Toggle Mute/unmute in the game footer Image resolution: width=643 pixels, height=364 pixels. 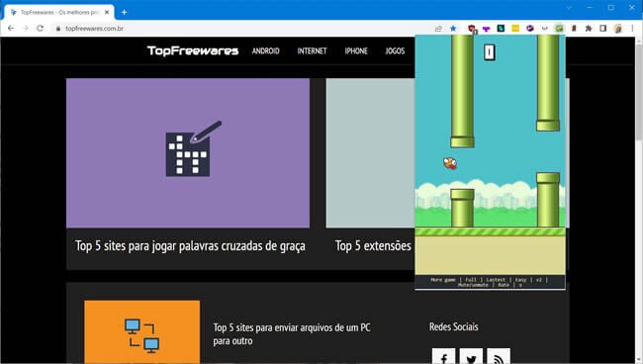point(473,285)
